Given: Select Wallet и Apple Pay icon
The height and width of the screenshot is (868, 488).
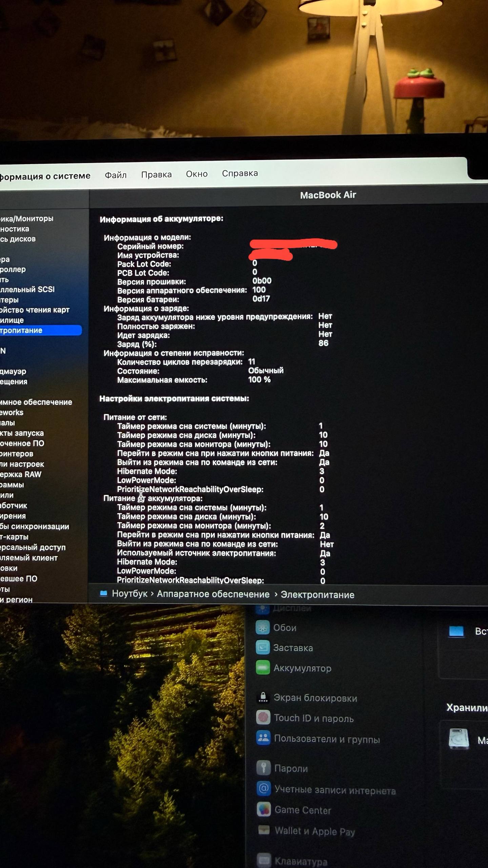Looking at the screenshot, I should point(264,830).
